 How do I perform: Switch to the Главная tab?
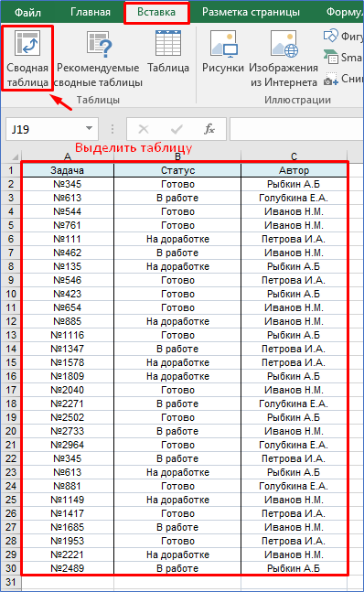click(91, 12)
